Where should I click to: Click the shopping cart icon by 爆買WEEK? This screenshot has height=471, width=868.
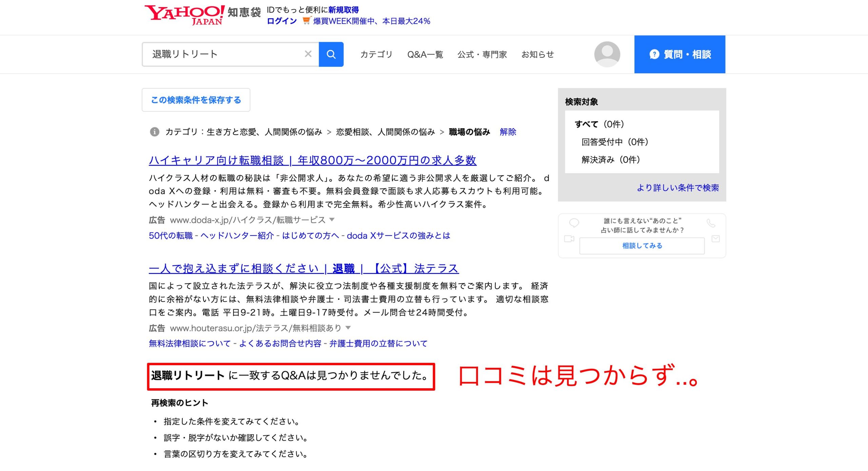coord(306,21)
